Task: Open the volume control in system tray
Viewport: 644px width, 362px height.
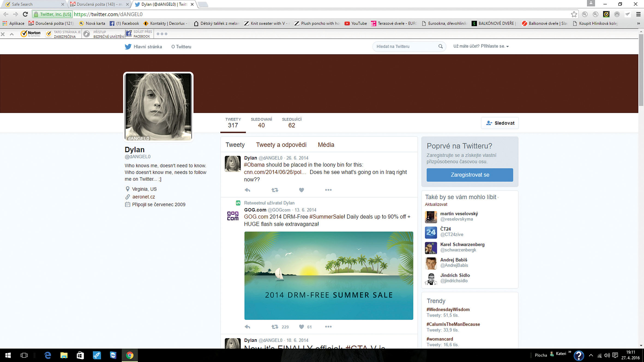Action: tap(607, 355)
